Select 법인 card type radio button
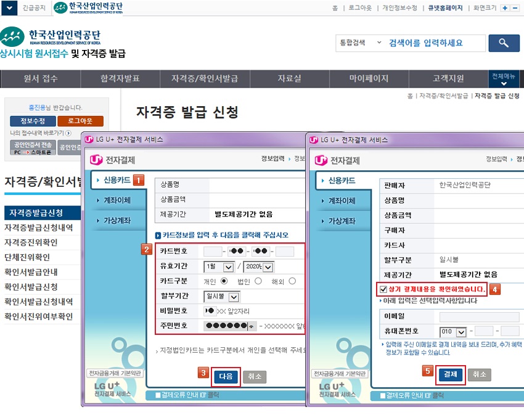Viewport: 524px width, 420px height. click(x=258, y=281)
